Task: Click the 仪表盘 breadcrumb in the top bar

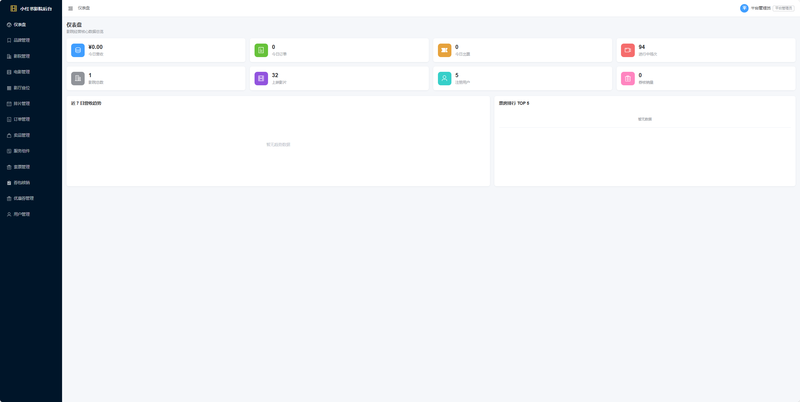Action: pyautogui.click(x=84, y=8)
